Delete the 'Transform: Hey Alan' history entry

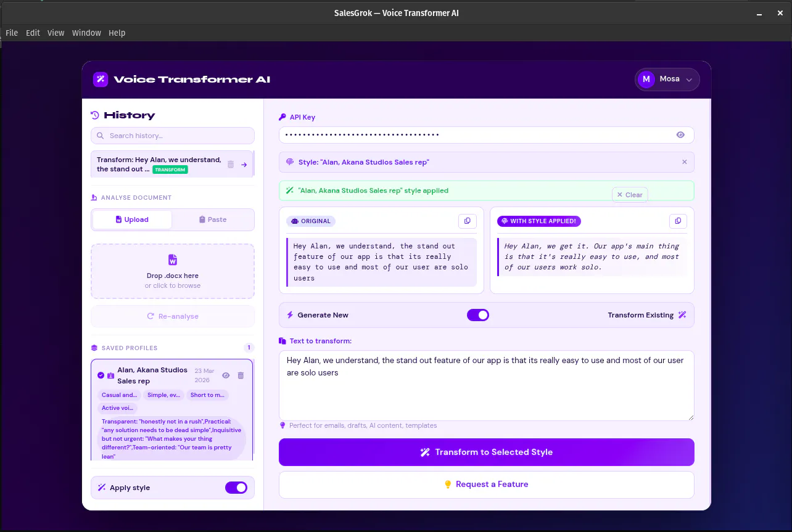pos(231,165)
